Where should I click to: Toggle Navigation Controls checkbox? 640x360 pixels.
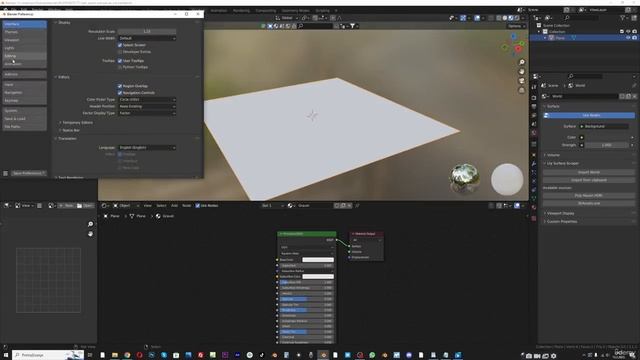(x=120, y=93)
